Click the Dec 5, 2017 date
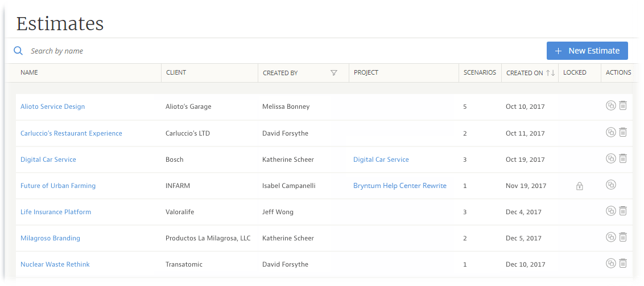 (523, 238)
